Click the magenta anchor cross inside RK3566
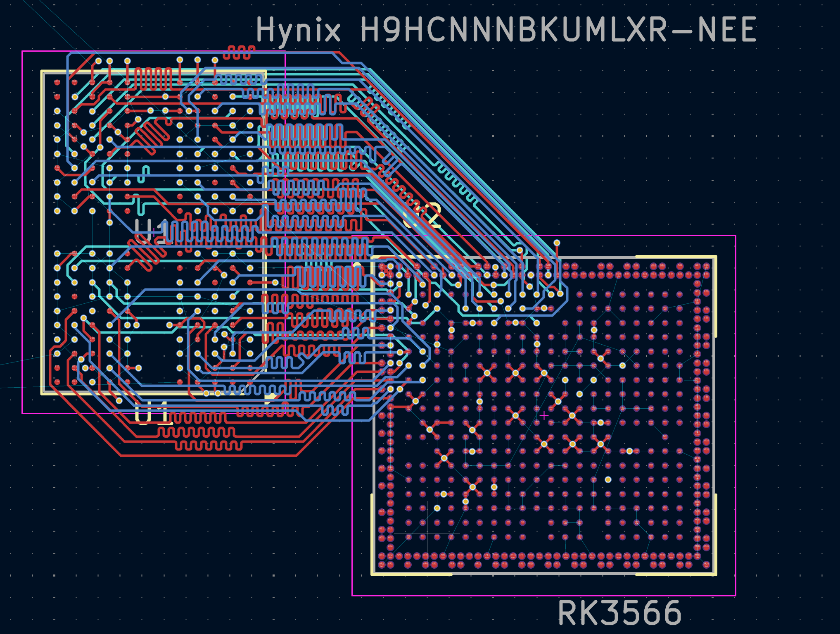Image resolution: width=840 pixels, height=634 pixels. pos(544,416)
